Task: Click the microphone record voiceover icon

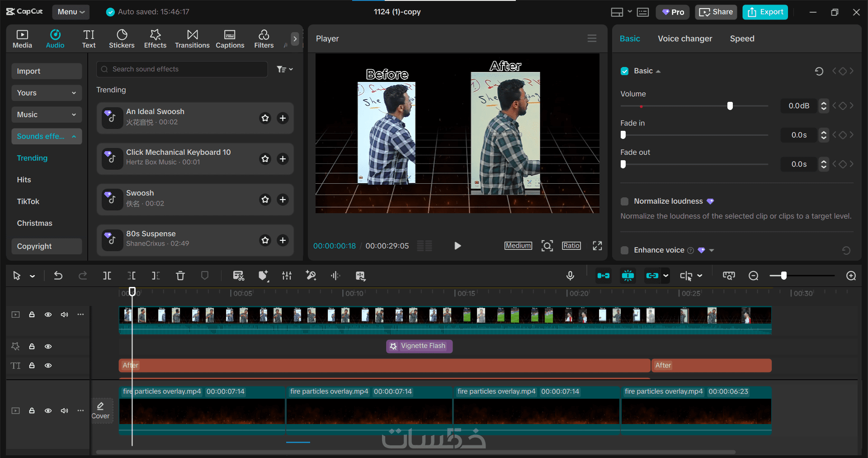Action: (570, 276)
